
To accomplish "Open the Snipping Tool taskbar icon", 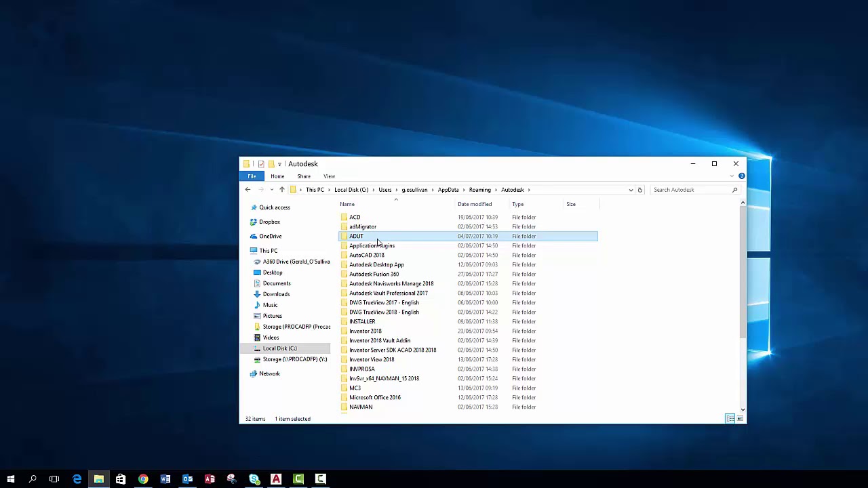I will tap(231, 479).
